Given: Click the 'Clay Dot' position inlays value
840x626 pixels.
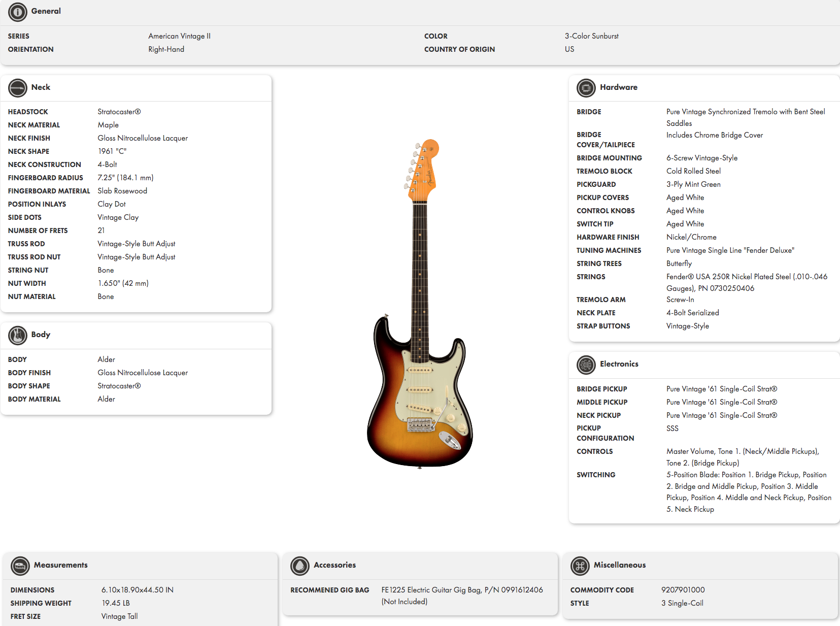Looking at the screenshot, I should pos(112,204).
